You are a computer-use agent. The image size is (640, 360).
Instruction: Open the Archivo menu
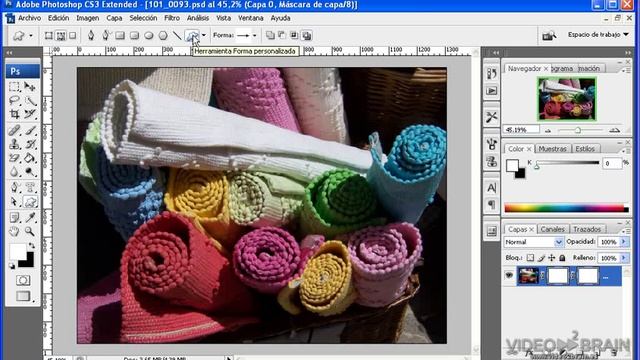click(29, 18)
